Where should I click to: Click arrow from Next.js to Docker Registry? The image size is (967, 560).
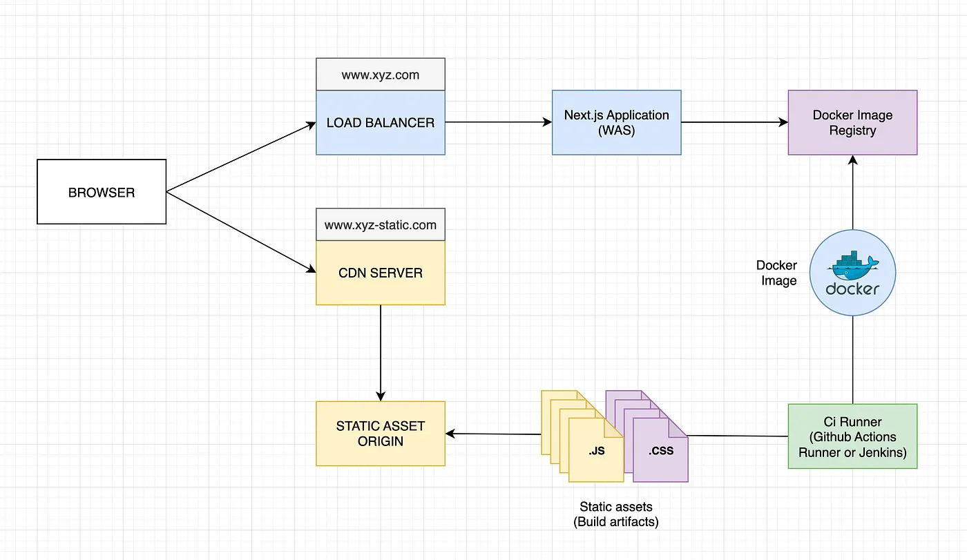[x=735, y=122]
